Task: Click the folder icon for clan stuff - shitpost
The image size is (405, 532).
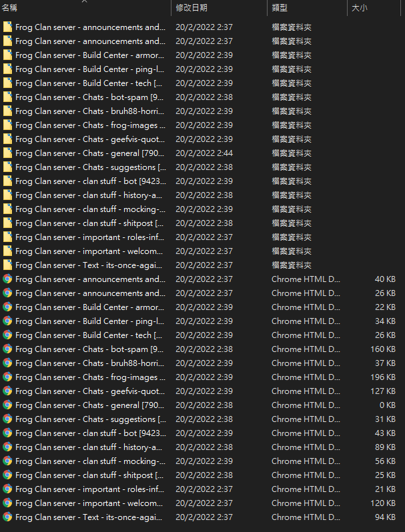Action: point(7,223)
